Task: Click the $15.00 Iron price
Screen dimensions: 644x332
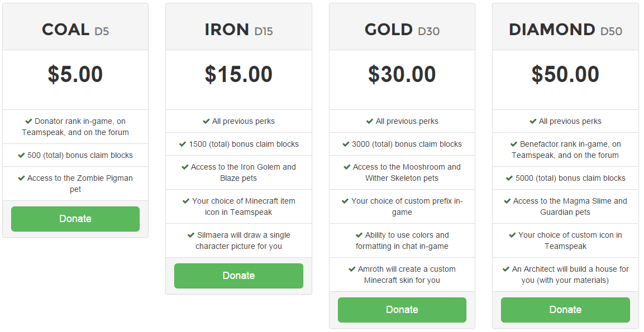Action: [238, 75]
